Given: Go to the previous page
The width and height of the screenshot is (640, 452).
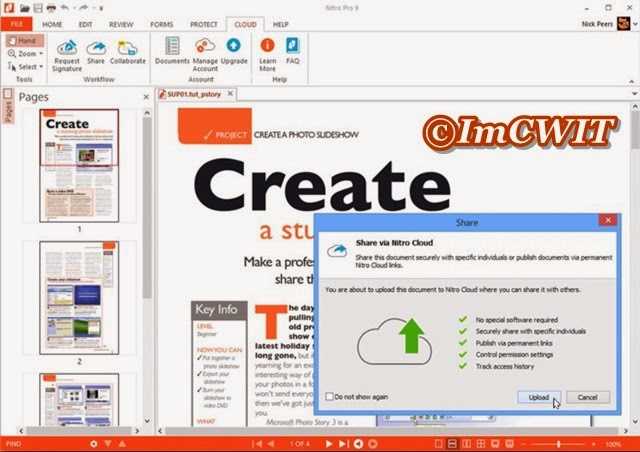Looking at the screenshot, I should tap(271, 444).
